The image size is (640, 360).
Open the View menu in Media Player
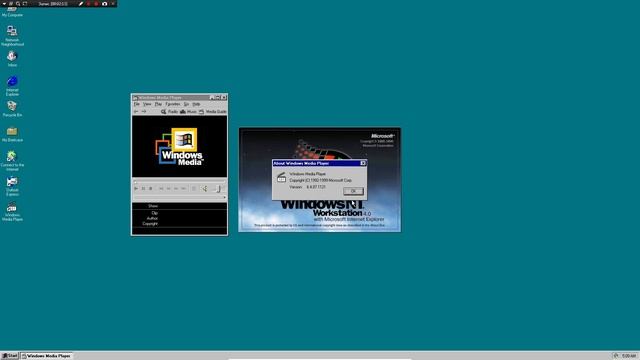(x=147, y=104)
